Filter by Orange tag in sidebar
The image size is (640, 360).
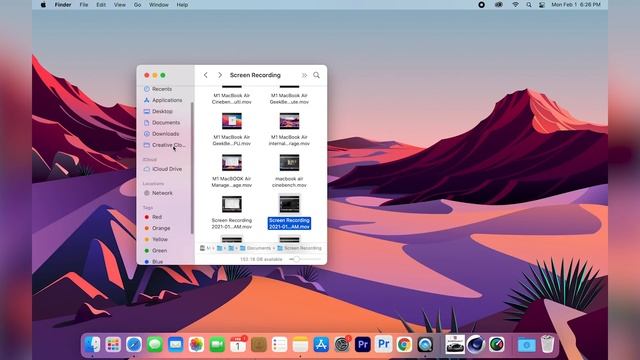157,228
